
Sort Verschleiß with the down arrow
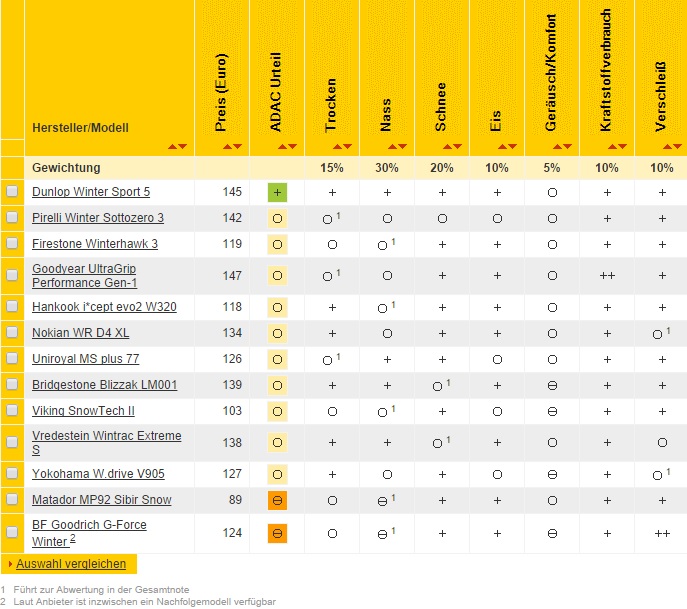pos(677,146)
